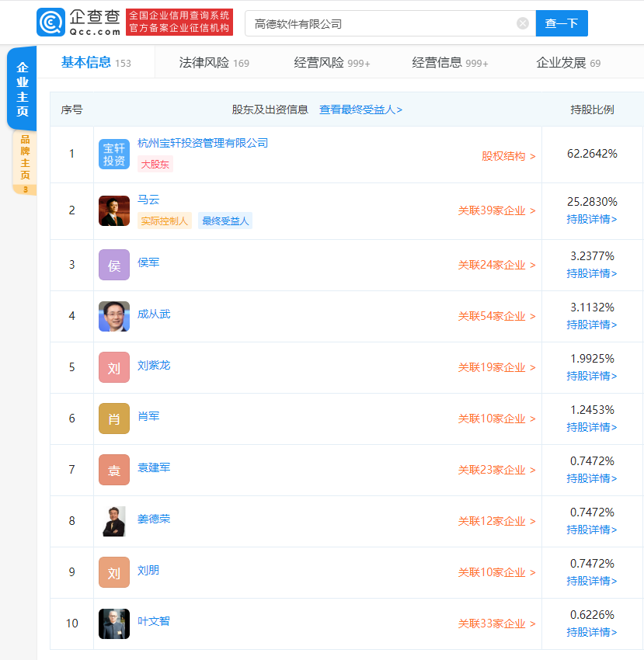View 持股详情 under 1.9925%

(592, 376)
